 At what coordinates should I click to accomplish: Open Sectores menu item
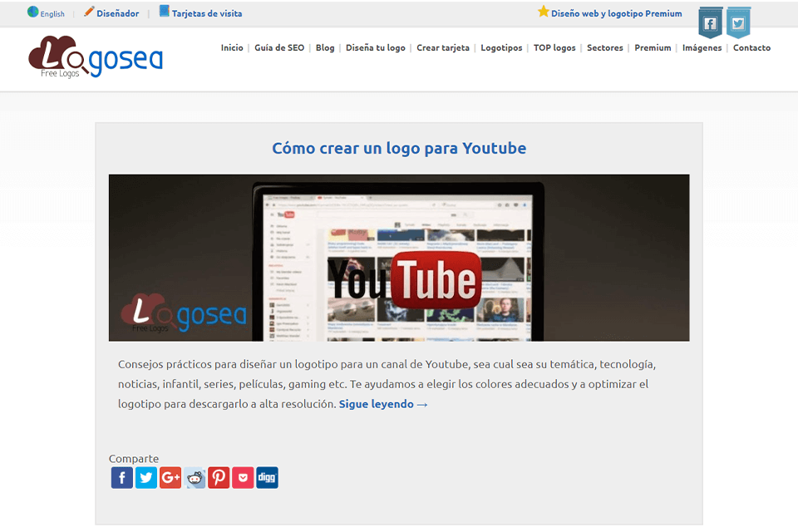(x=605, y=48)
